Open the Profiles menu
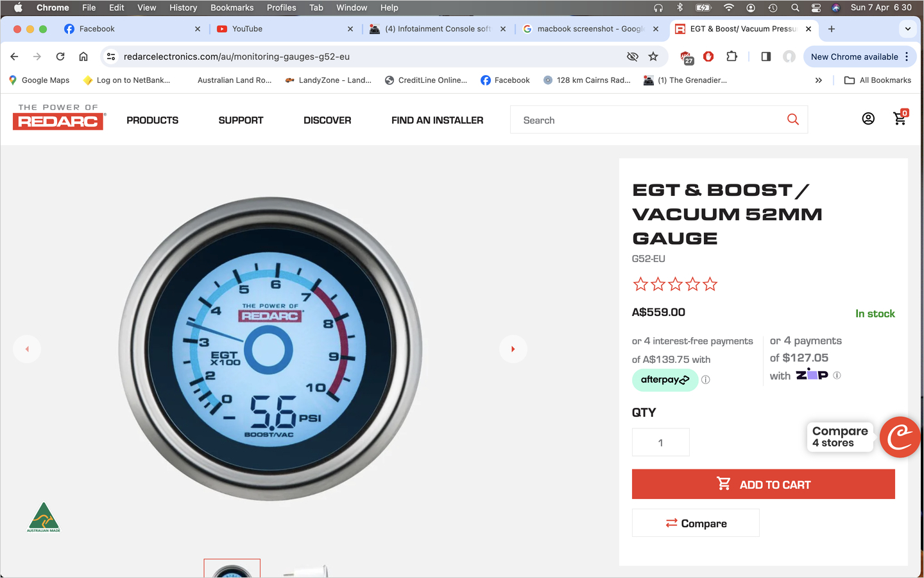The image size is (924, 578). point(282,8)
